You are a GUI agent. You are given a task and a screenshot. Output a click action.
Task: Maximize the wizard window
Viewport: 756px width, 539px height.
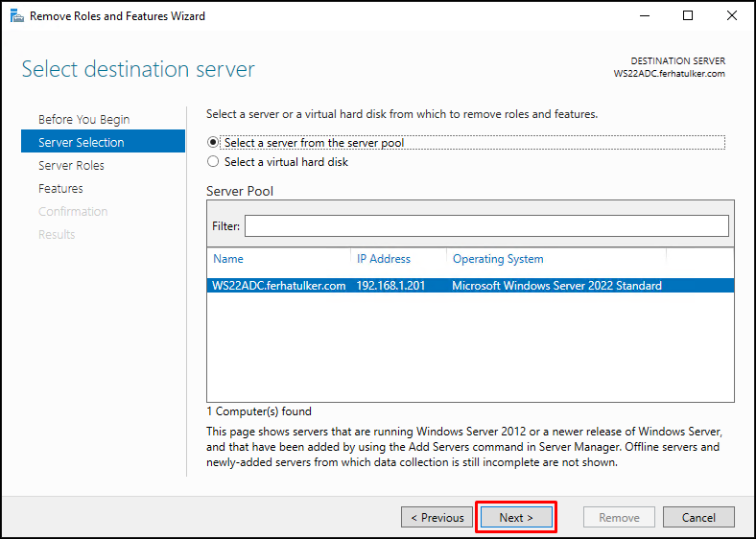[688, 16]
